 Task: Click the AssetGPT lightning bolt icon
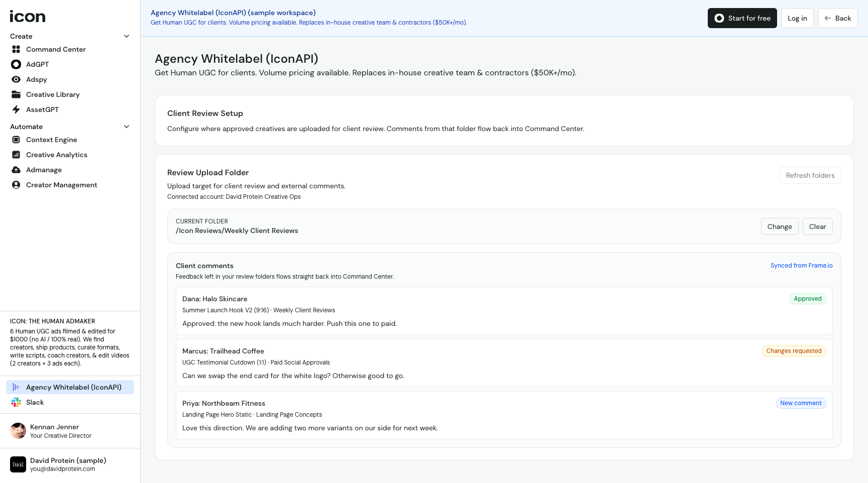pyautogui.click(x=16, y=109)
